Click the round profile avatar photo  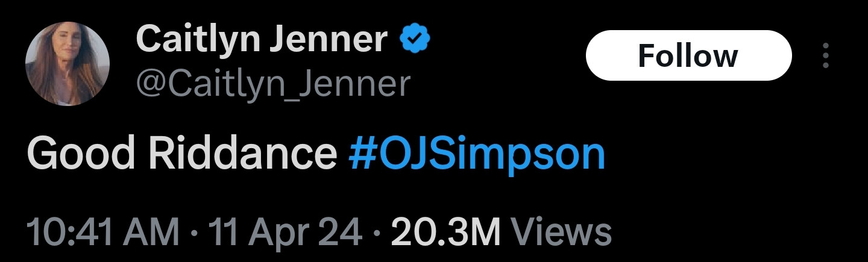pyautogui.click(x=68, y=64)
